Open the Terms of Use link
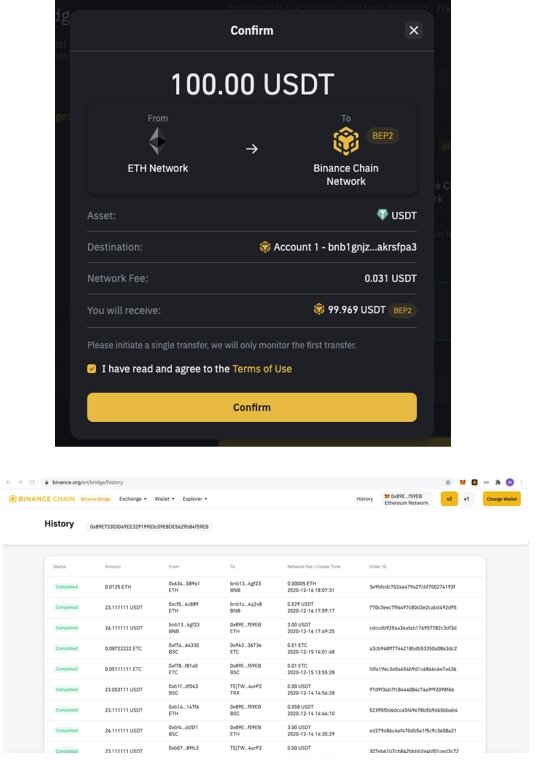This screenshot has width=543, height=765. (x=262, y=369)
